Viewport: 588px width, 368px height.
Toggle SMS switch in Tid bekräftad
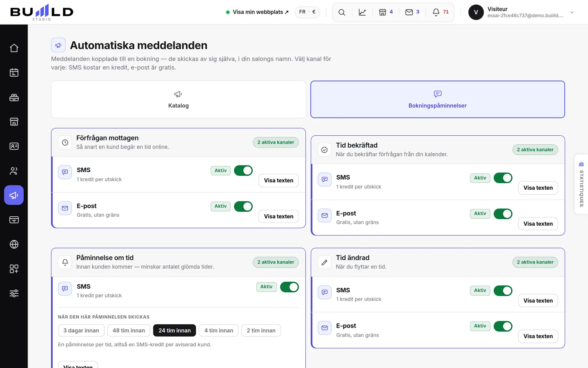click(503, 178)
